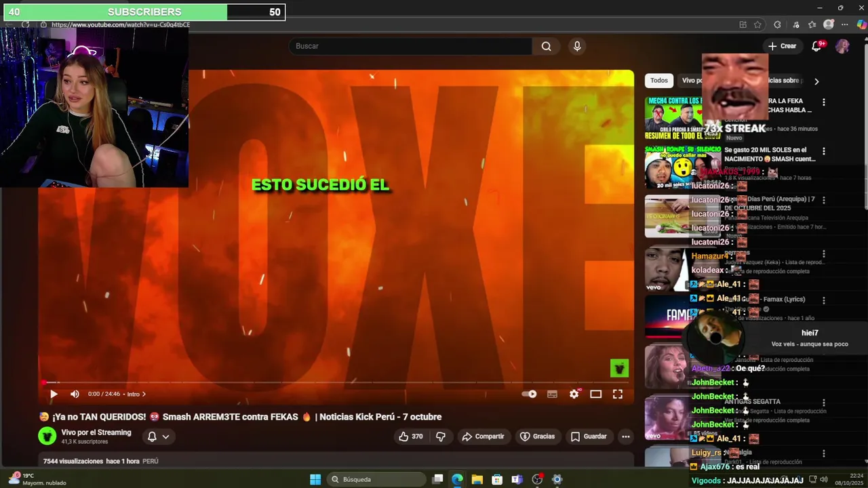The image size is (868, 488).
Task: Show more filter chips with right arrow
Action: 816,81
